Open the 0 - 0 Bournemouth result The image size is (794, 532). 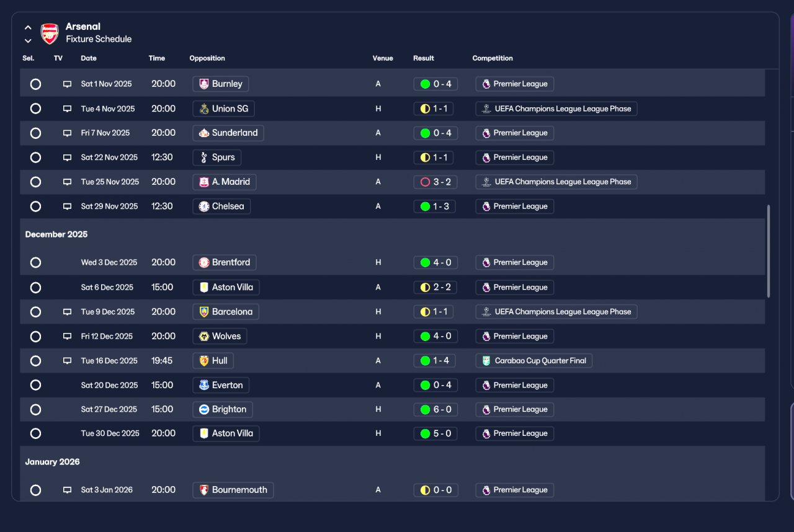pyautogui.click(x=435, y=490)
